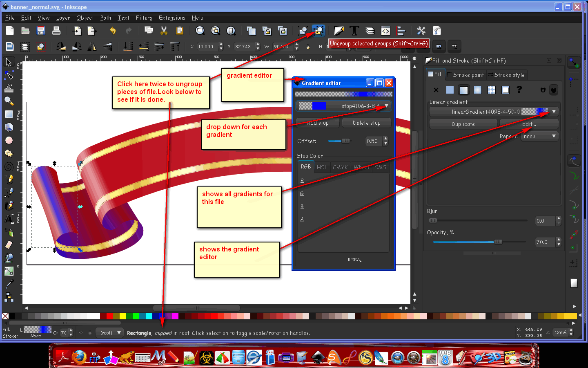588x368 pixels.
Task: Click the Edit... gradient button
Action: [529, 124]
